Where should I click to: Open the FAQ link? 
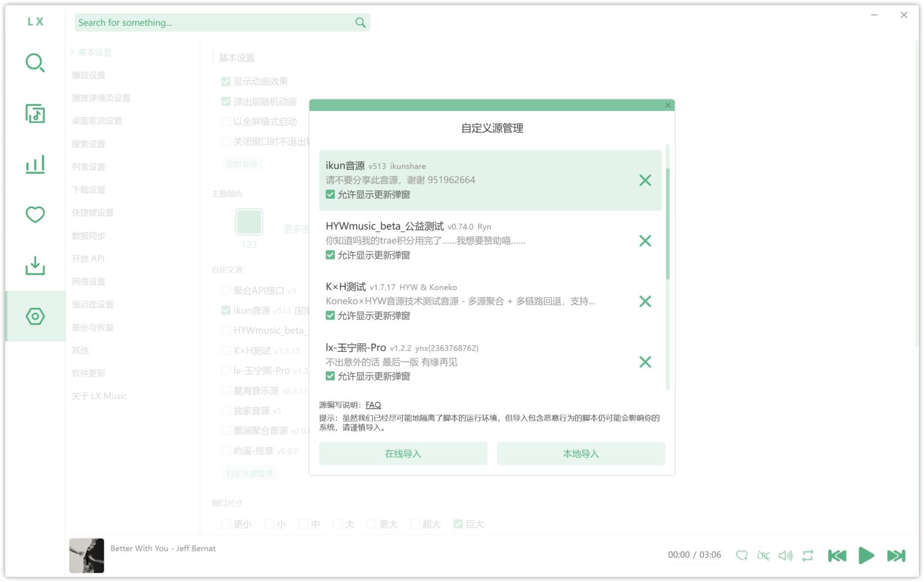(x=373, y=405)
